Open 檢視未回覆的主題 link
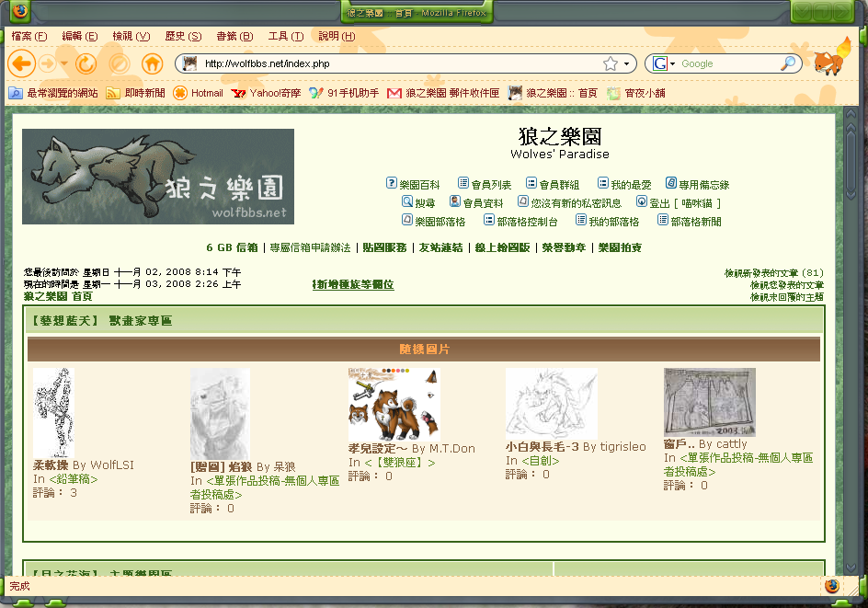This screenshot has width=868, height=608. pos(787,297)
